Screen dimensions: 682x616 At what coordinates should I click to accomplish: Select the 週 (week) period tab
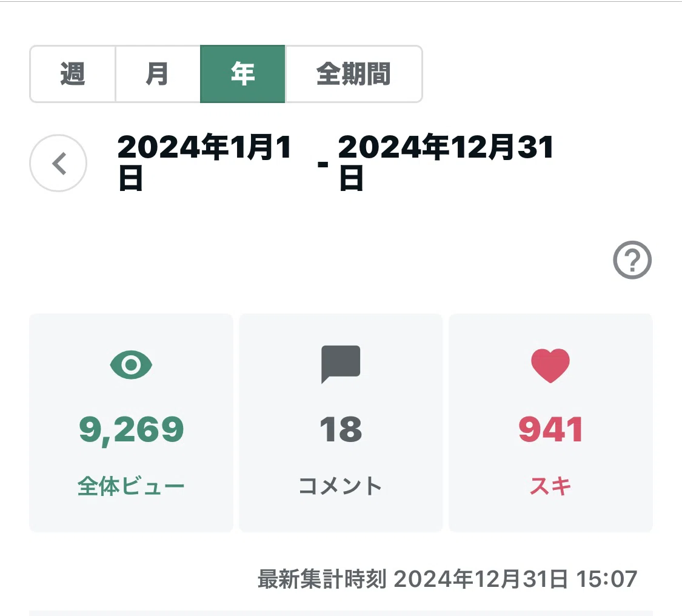coord(73,74)
